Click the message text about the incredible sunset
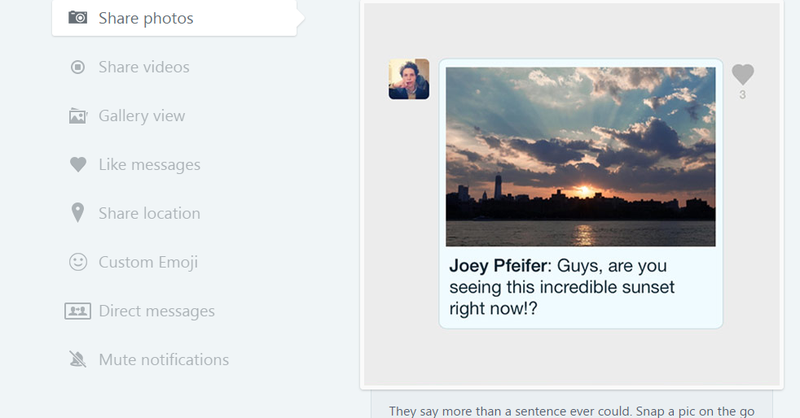The image size is (800, 418). point(562,287)
